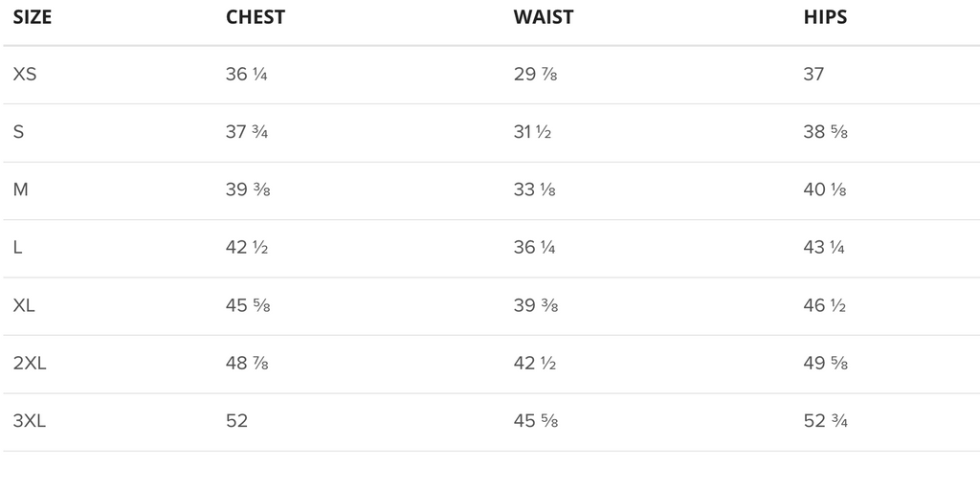Screen dimensions: 980x489
Task: Select the S size row label
Action: [19, 132]
